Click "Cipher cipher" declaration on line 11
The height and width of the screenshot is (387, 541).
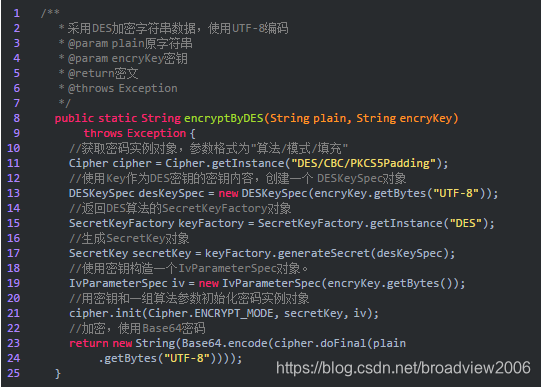tap(110, 163)
